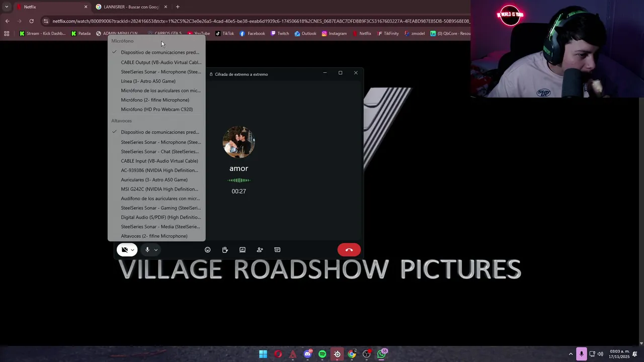Open WhatsApp from the taskbar
Screen dimensions: 644x362
(381, 354)
